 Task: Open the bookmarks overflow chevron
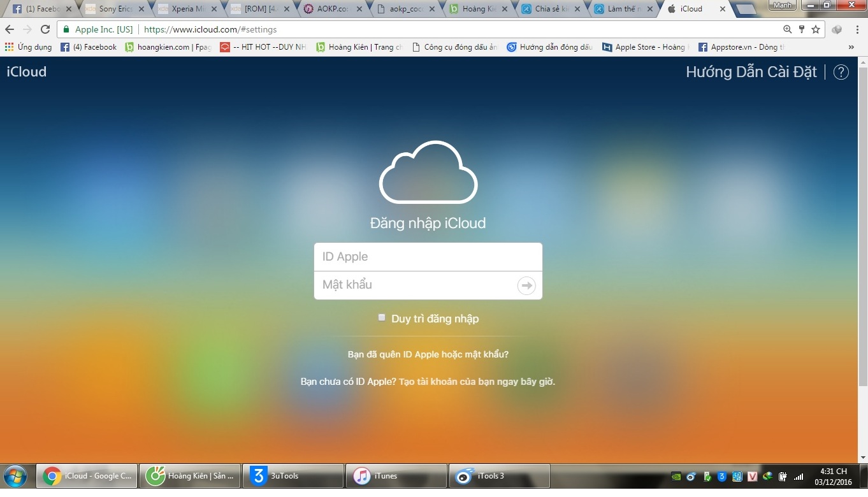pos(851,47)
